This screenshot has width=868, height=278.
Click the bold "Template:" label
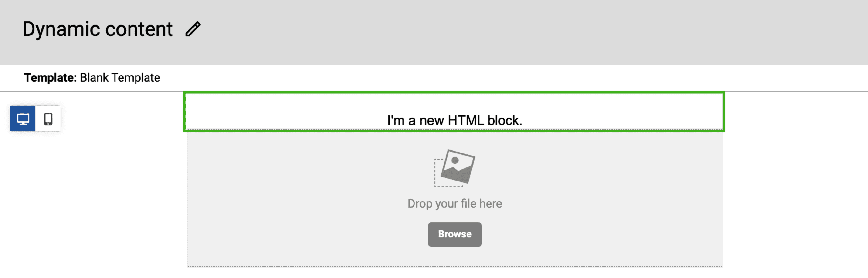click(51, 78)
